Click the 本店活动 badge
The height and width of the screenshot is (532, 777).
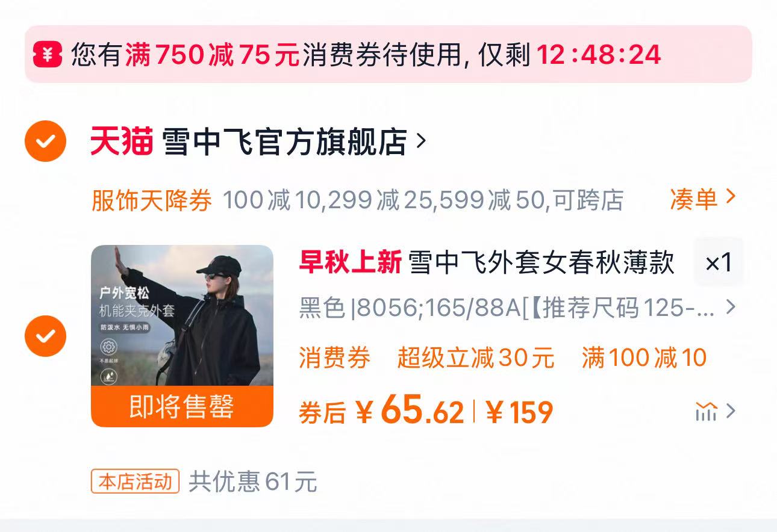tap(136, 481)
